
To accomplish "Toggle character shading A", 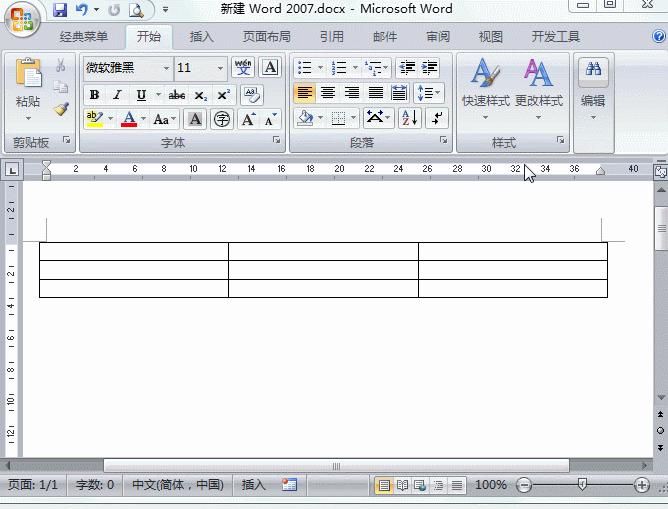I will click(195, 119).
